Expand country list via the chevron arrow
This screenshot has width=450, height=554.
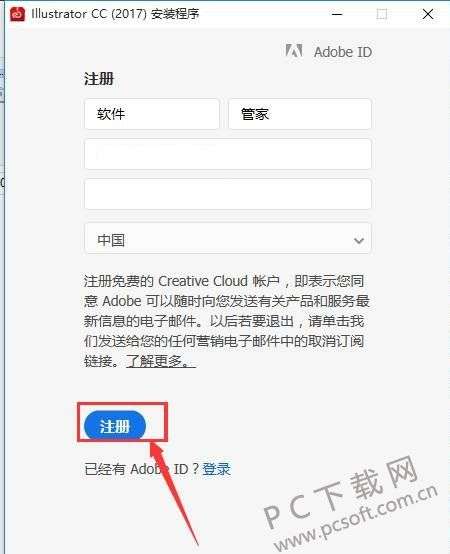click(x=359, y=241)
